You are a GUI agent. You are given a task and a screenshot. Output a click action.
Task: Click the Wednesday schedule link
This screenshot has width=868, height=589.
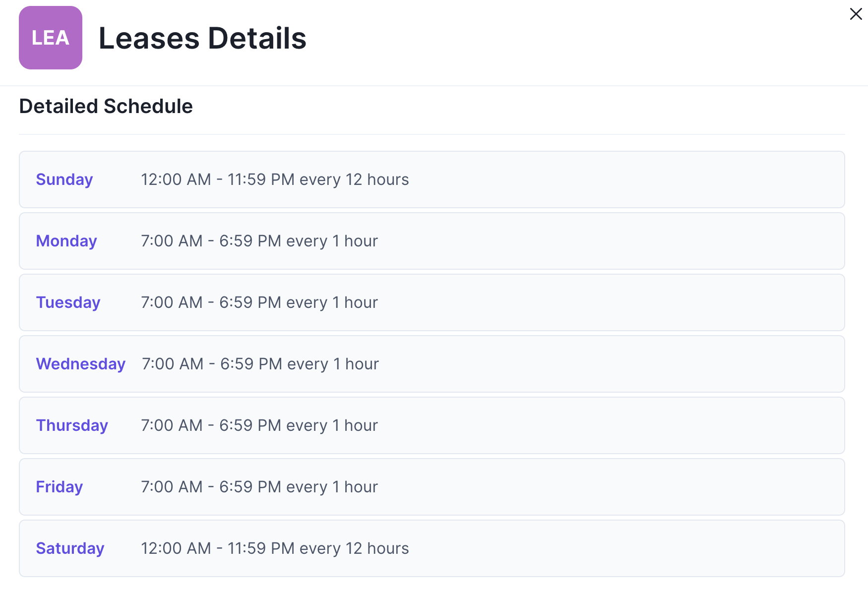coord(80,364)
